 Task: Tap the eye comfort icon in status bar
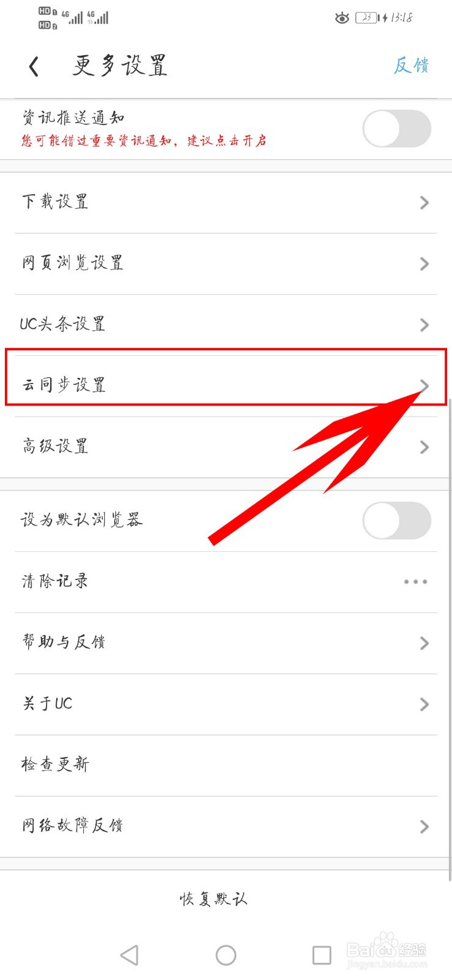(x=342, y=18)
